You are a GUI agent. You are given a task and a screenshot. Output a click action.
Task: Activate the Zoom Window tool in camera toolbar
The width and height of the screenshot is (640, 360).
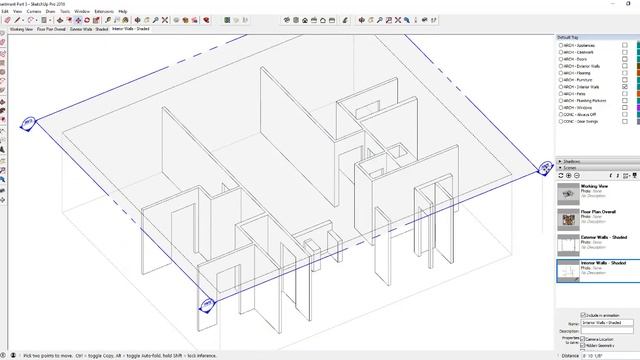(x=389, y=20)
